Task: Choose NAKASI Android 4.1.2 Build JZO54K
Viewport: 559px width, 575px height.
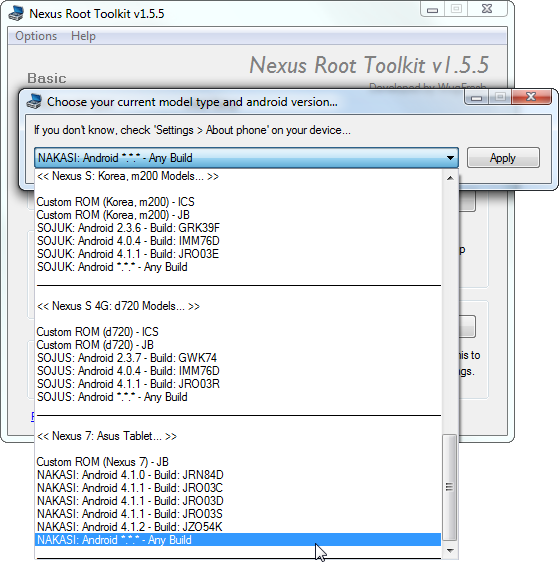Action: tap(238, 527)
